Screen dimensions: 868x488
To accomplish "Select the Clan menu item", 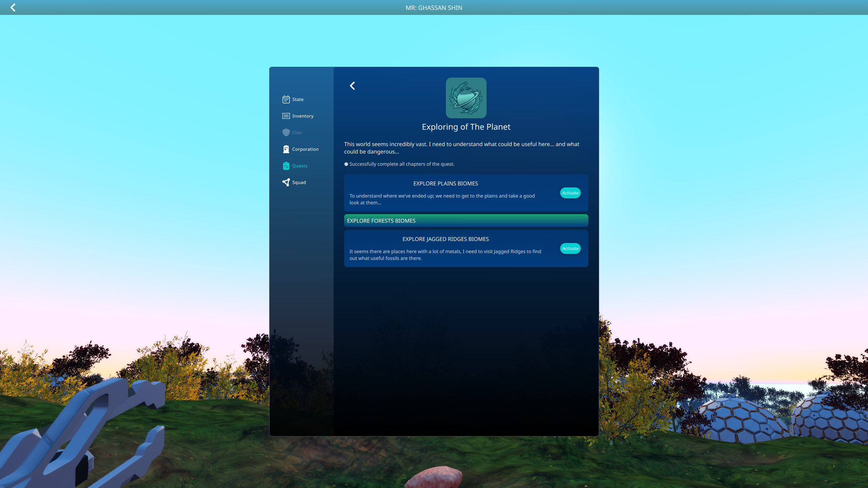I will pos(292,133).
